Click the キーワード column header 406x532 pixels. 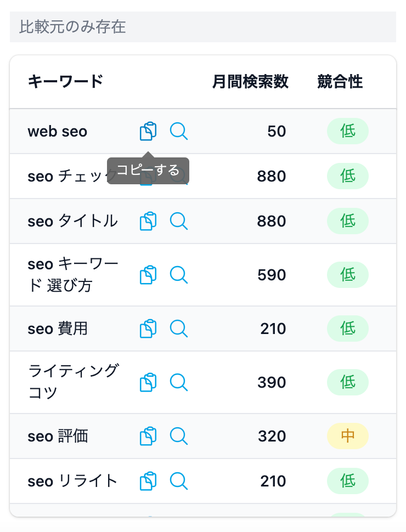pyautogui.click(x=65, y=82)
